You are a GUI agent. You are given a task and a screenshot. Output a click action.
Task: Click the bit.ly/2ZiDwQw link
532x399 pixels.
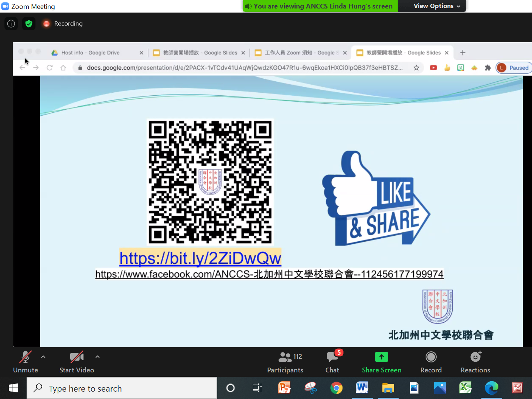(x=200, y=258)
